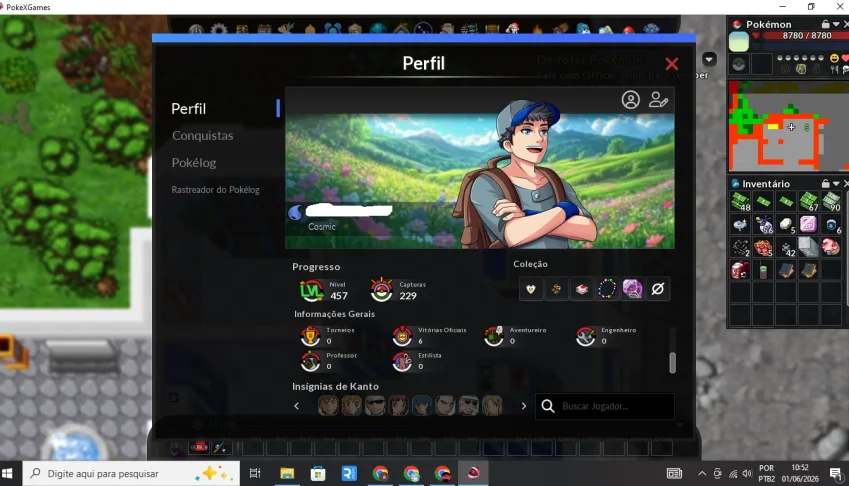
Task: Click the last Kanto gym leader badge
Action: (x=492, y=405)
